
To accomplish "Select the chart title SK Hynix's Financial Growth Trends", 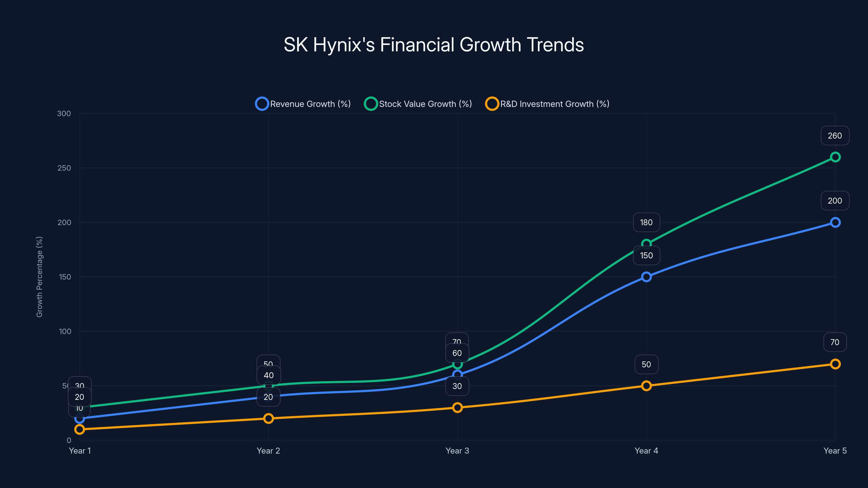I will click(x=434, y=45).
